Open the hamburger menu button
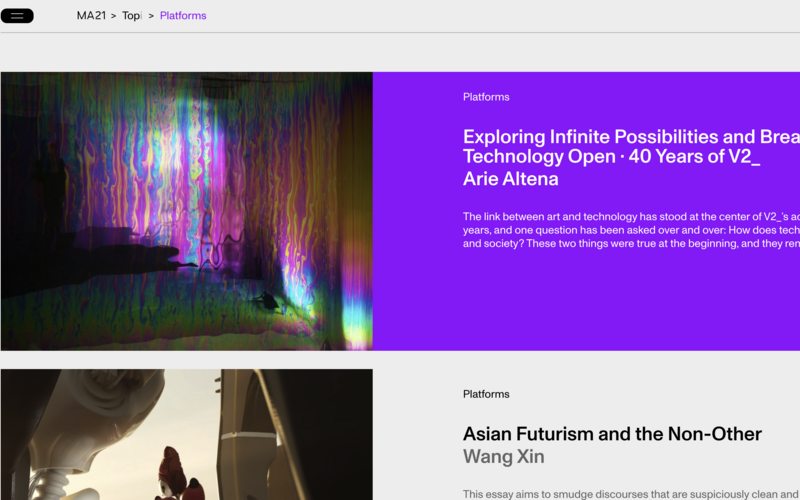This screenshot has width=800, height=500. coord(17,16)
